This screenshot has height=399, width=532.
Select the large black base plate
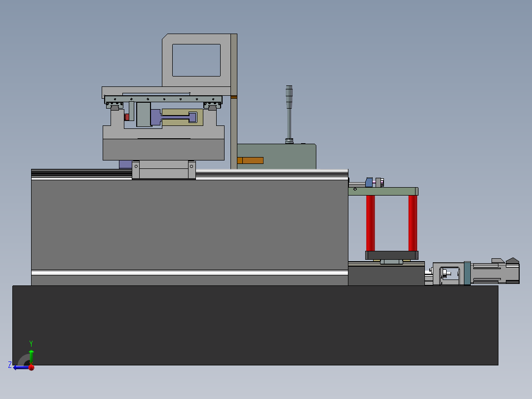[x=255, y=325]
